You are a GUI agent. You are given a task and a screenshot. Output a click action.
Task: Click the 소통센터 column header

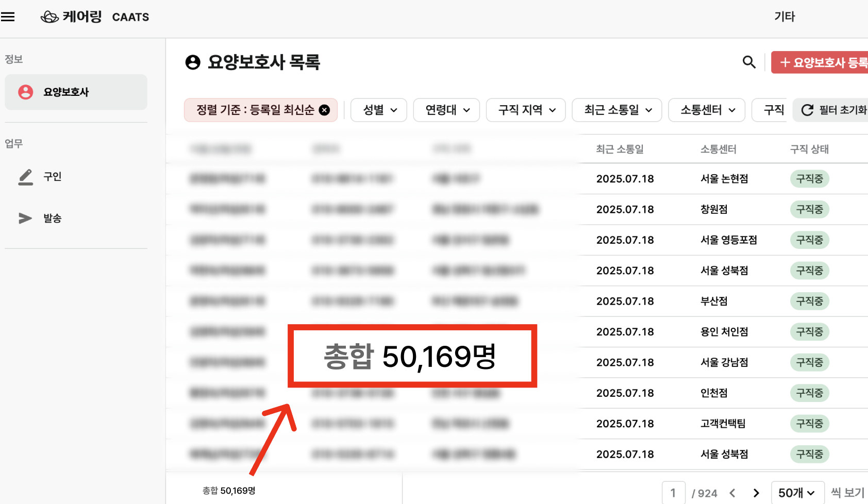click(718, 149)
